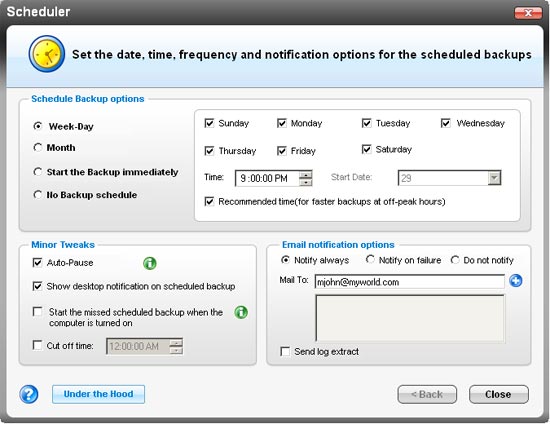Click the green info icon beside Auto-Pause
This screenshot has width=550, height=424.
(x=150, y=263)
